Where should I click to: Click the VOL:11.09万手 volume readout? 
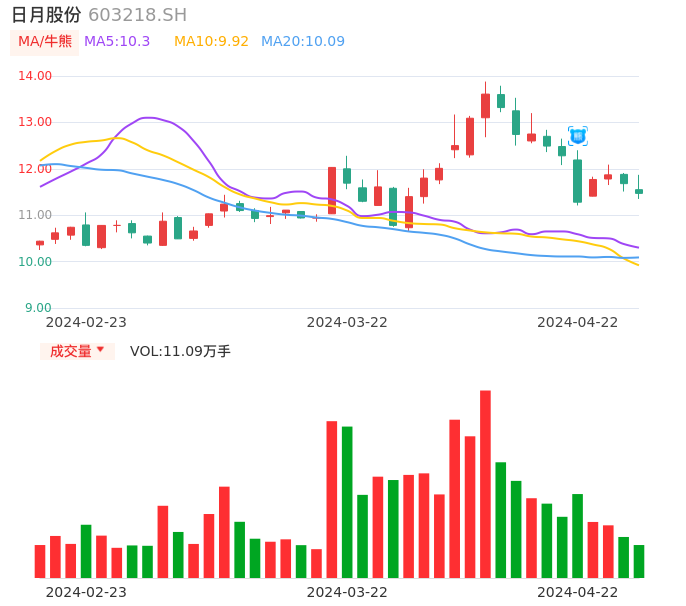180,351
